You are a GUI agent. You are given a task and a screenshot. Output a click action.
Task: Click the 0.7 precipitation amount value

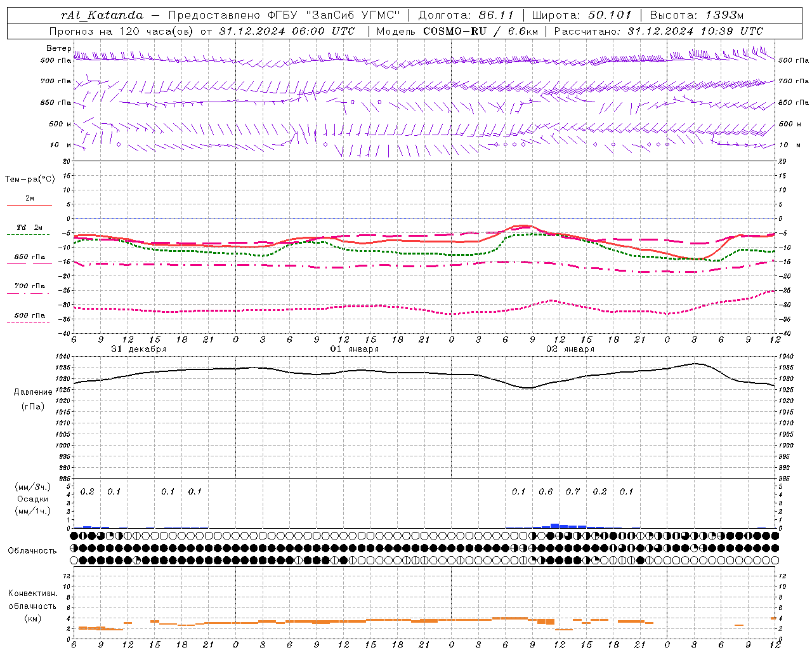(573, 491)
